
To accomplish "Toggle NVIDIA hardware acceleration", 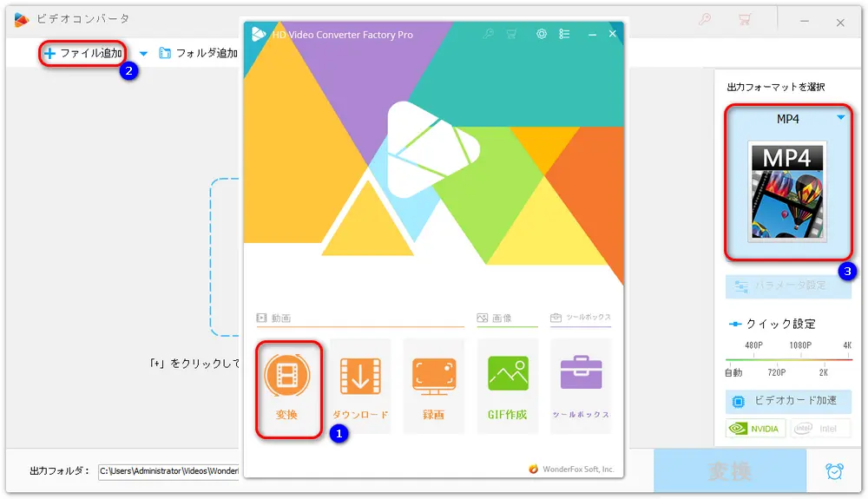I will pos(755,428).
